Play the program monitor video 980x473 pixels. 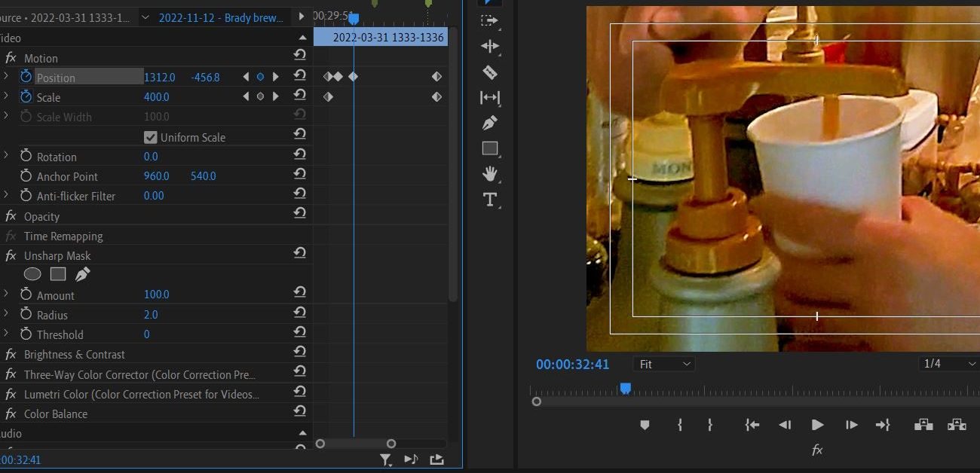point(817,425)
